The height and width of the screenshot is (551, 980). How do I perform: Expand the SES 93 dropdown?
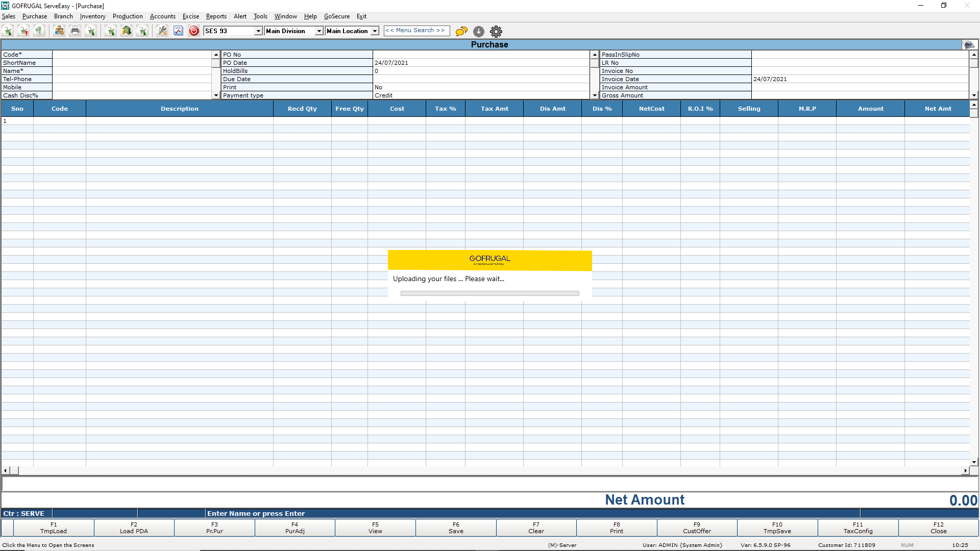[258, 31]
